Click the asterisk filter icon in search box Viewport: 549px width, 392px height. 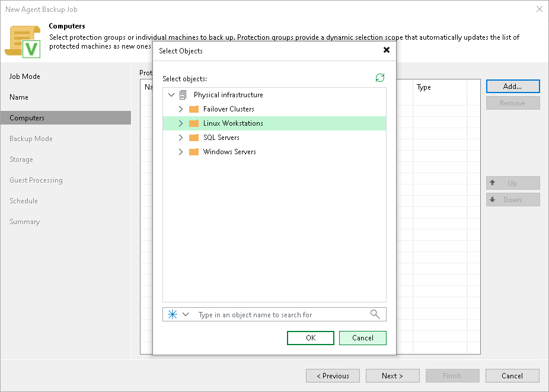(173, 314)
